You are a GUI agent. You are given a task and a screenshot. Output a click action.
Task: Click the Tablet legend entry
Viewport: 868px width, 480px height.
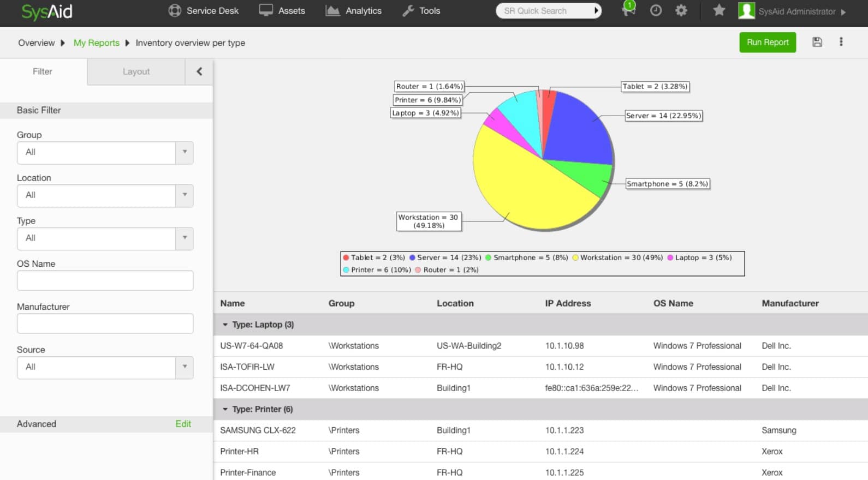374,257
